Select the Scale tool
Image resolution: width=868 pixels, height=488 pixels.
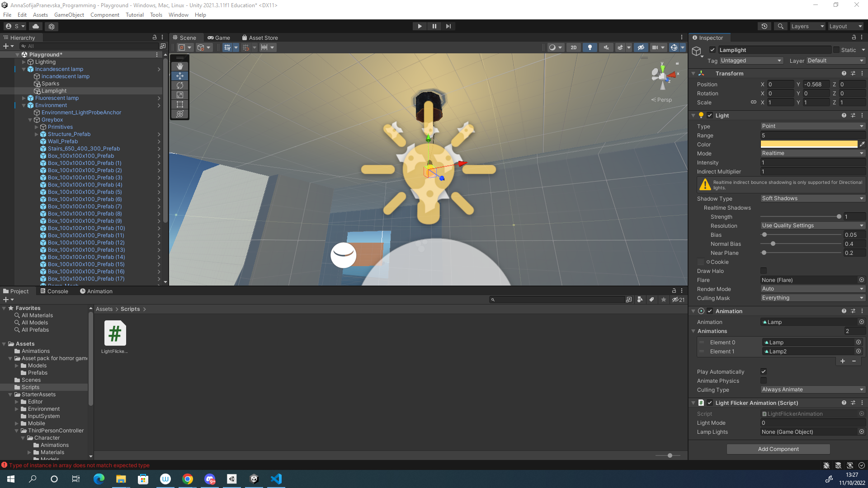coord(180,94)
